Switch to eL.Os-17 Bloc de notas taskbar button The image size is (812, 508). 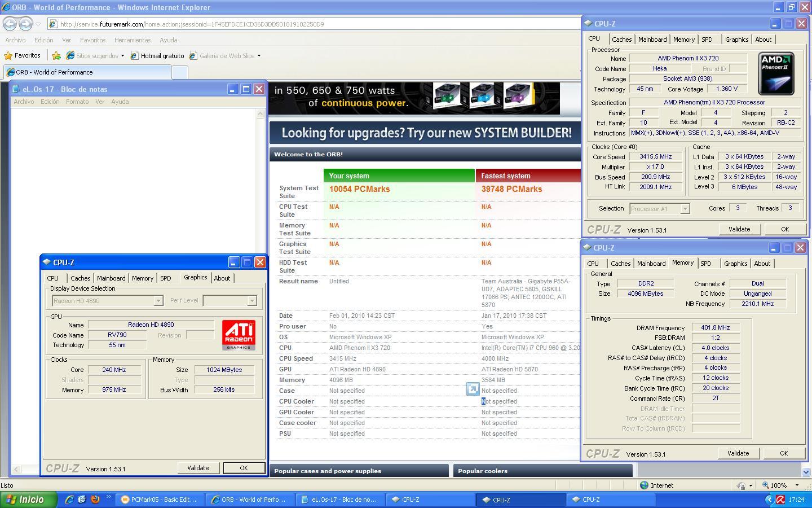tap(340, 500)
